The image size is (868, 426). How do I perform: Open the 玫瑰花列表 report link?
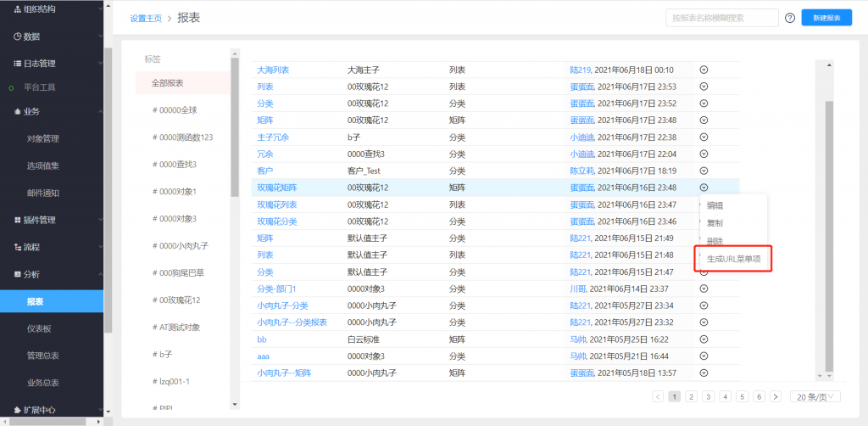(277, 205)
